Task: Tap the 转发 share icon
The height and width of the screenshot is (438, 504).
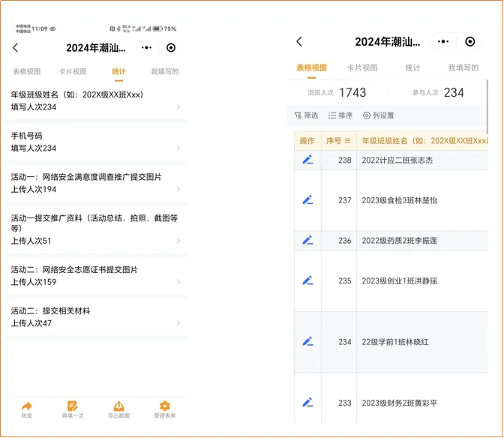Action: pos(27,406)
